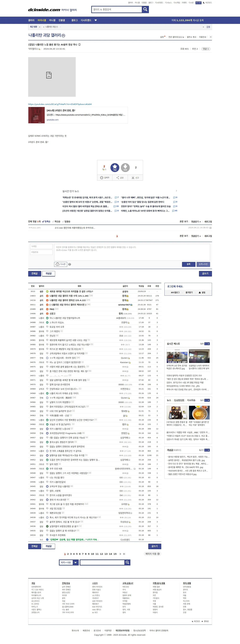Viewport: 240px width, 644px height.
Task: Open 인물갤 in navigation bar
Action: [62, 20]
